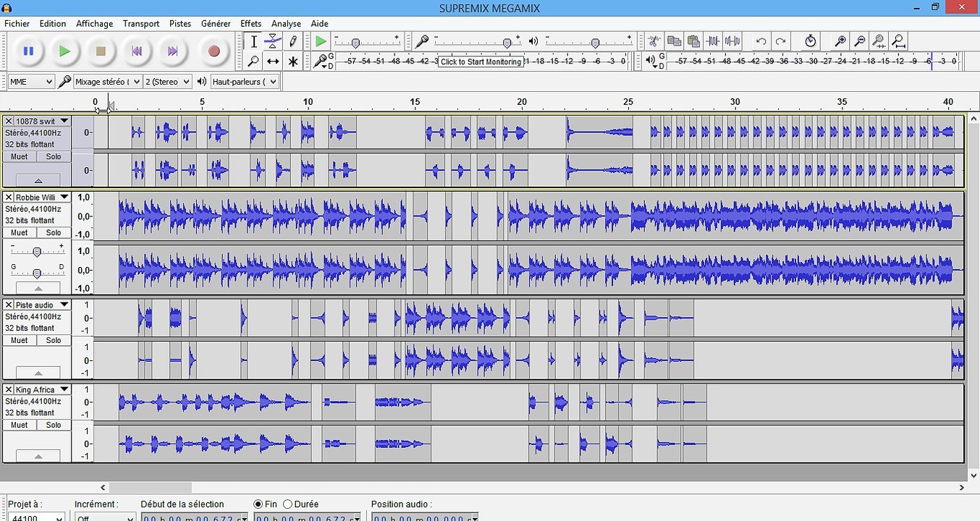The width and height of the screenshot is (980, 521).
Task: Click the Pause transport button
Action: [29, 51]
